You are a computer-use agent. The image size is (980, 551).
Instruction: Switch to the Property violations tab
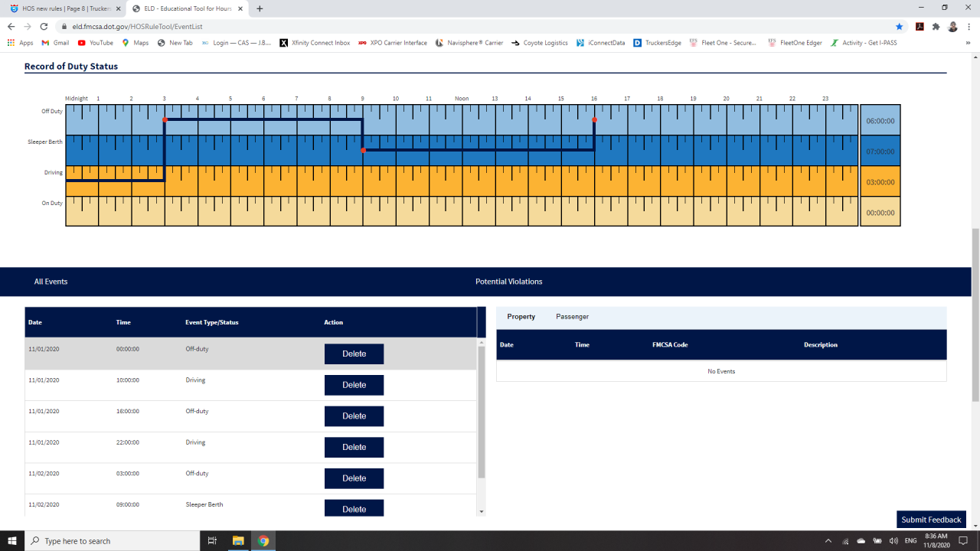521,317
